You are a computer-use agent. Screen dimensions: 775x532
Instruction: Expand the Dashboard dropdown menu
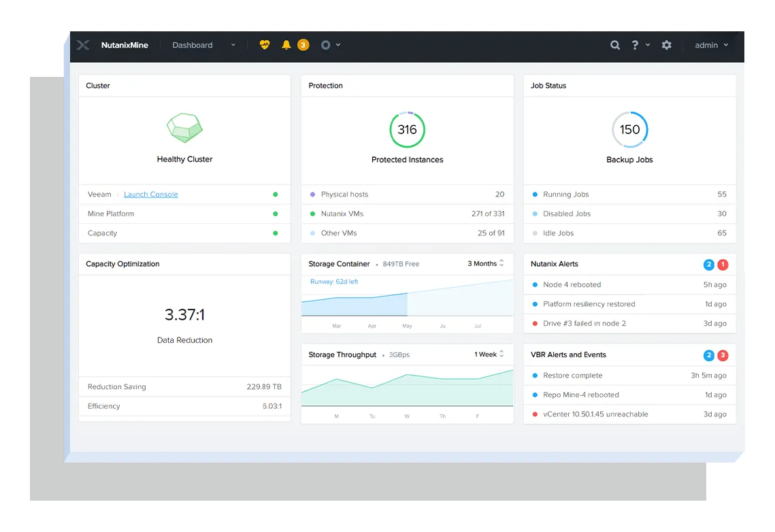pos(203,45)
